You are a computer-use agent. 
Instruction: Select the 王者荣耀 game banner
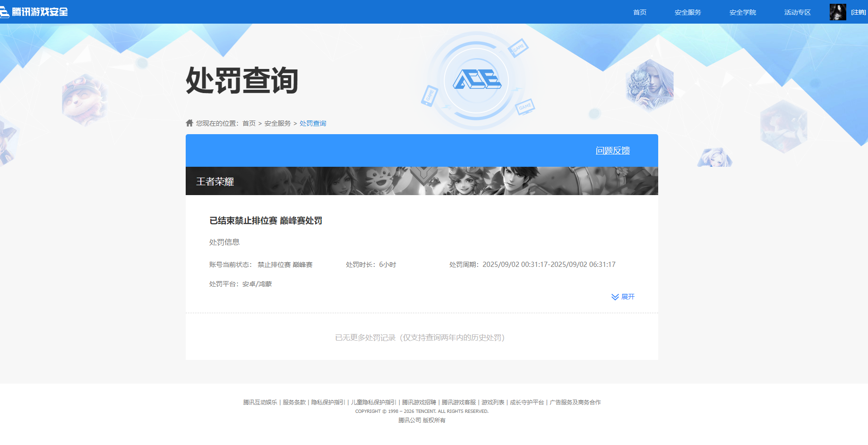point(422,181)
